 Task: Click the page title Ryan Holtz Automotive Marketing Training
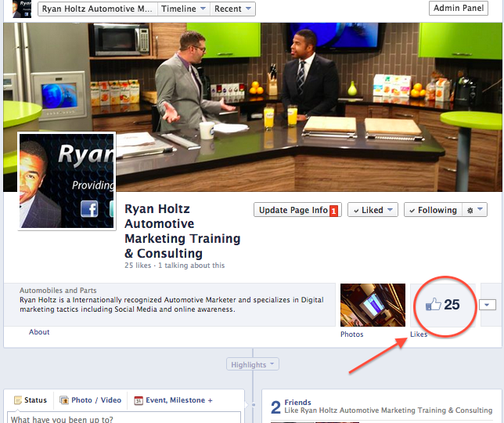point(182,231)
